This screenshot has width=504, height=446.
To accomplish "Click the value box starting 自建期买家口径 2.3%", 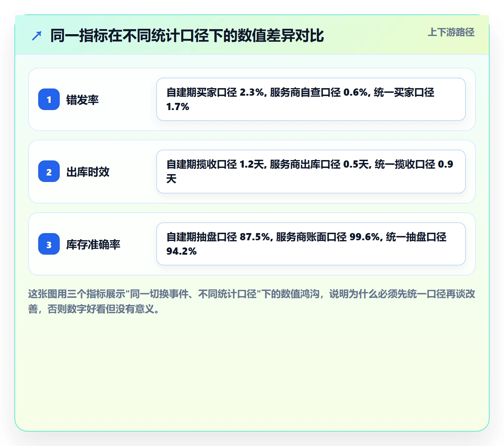I will [311, 99].
